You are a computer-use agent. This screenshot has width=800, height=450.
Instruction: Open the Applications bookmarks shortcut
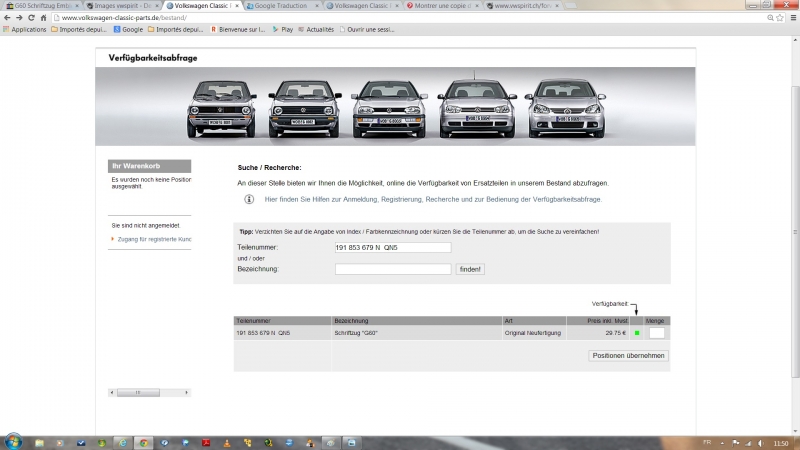click(24, 30)
